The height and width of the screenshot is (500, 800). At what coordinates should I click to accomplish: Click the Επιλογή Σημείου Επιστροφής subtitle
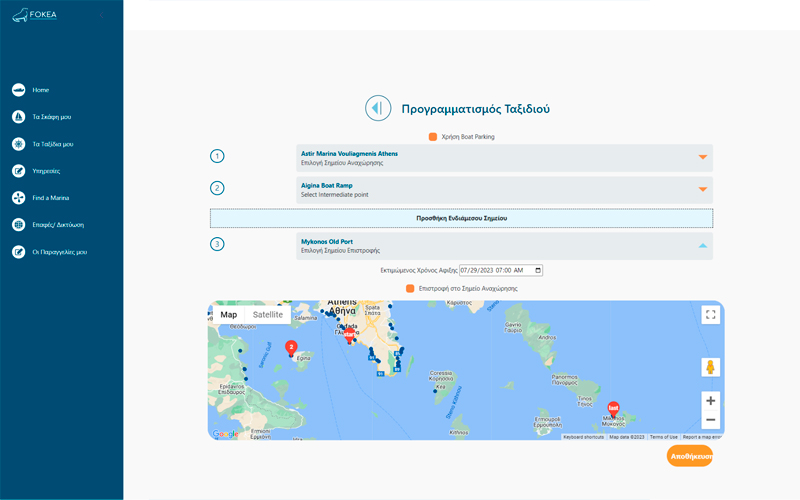pyautogui.click(x=340, y=251)
